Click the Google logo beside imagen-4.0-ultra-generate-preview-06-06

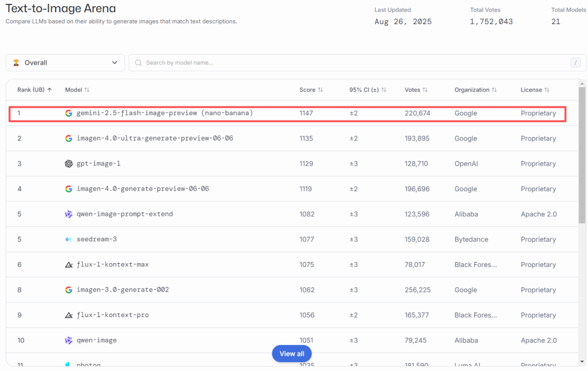pos(69,138)
